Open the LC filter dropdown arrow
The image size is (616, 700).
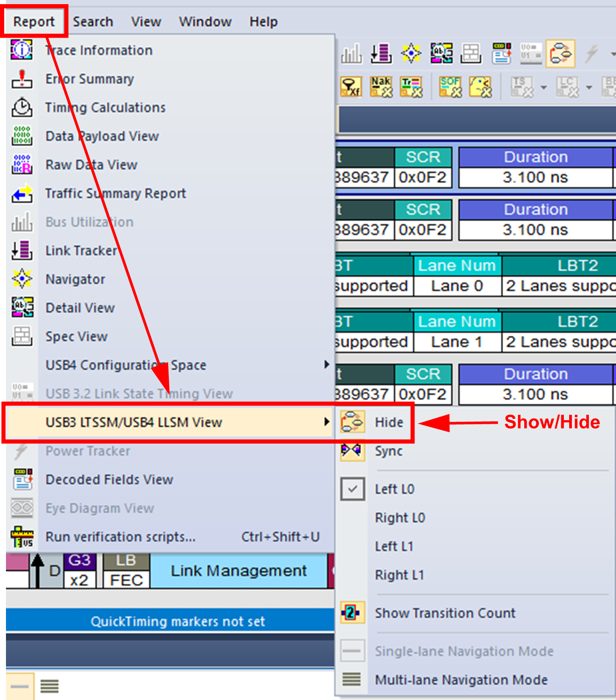click(x=588, y=87)
